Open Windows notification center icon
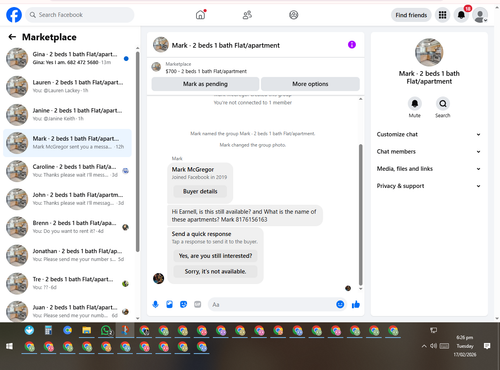 487,346
